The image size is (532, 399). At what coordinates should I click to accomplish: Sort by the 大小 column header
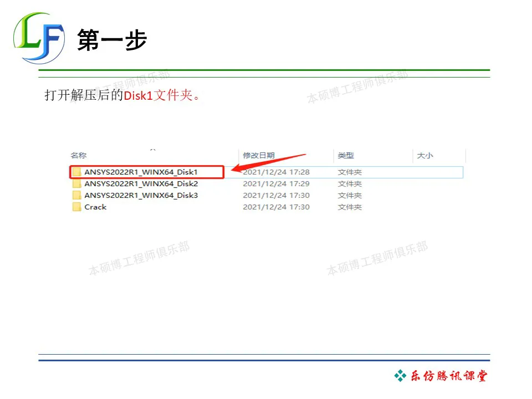click(425, 155)
